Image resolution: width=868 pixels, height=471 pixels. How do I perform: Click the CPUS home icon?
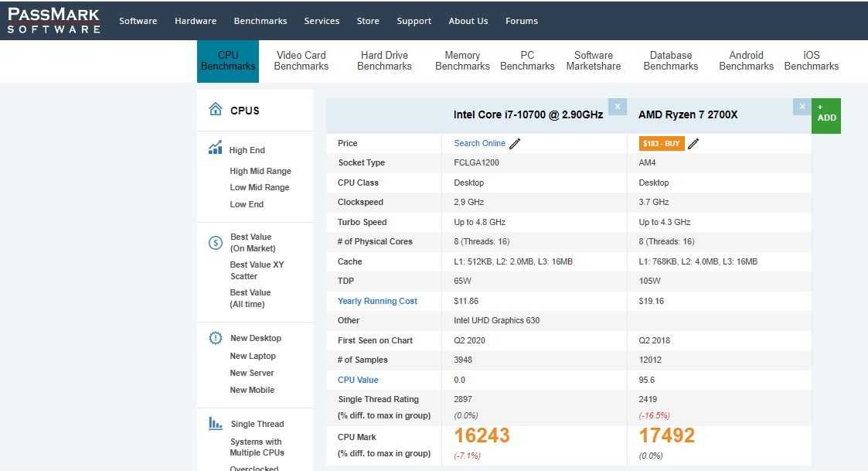tap(216, 109)
